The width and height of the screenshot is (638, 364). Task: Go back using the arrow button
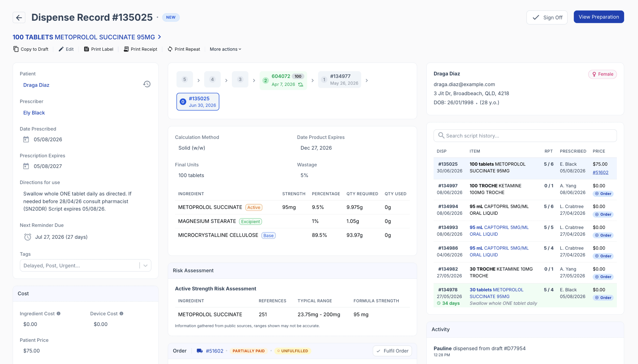(19, 17)
